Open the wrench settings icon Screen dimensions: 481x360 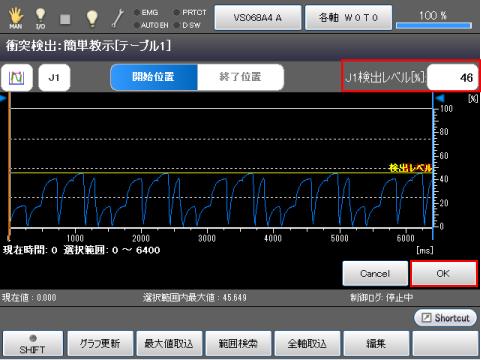[x=117, y=18]
